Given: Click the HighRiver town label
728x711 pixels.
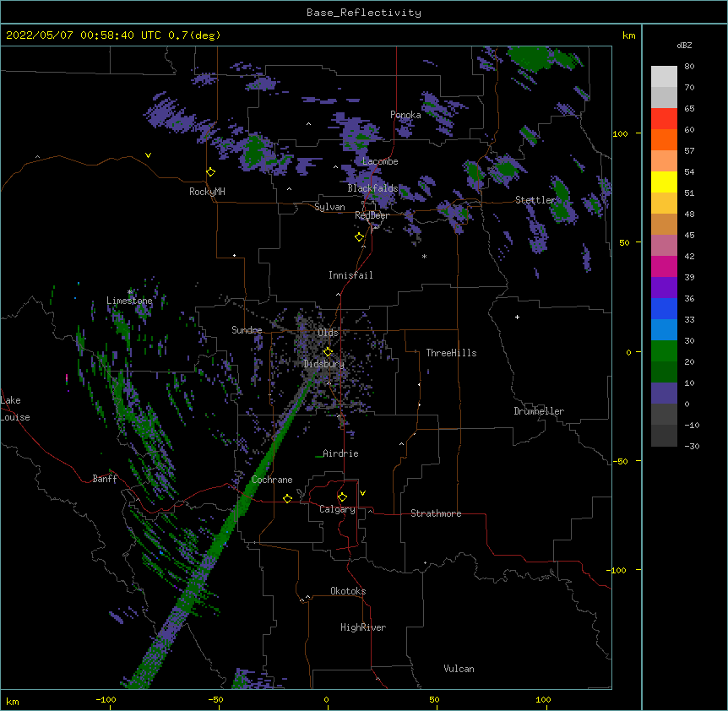Looking at the screenshot, I should pos(363,627).
